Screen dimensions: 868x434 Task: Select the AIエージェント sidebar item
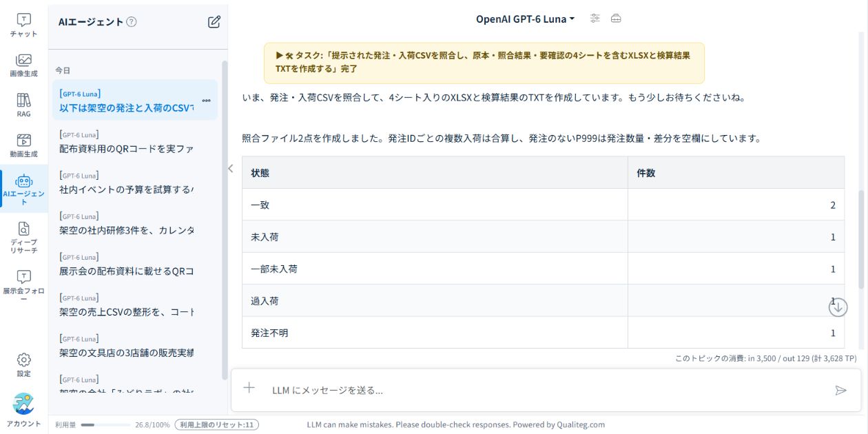(23, 189)
